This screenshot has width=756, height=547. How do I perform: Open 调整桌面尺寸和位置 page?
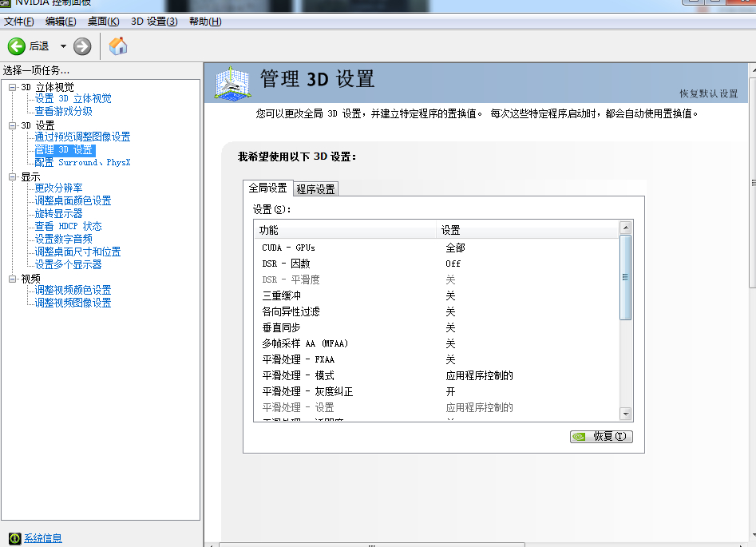[x=77, y=252]
